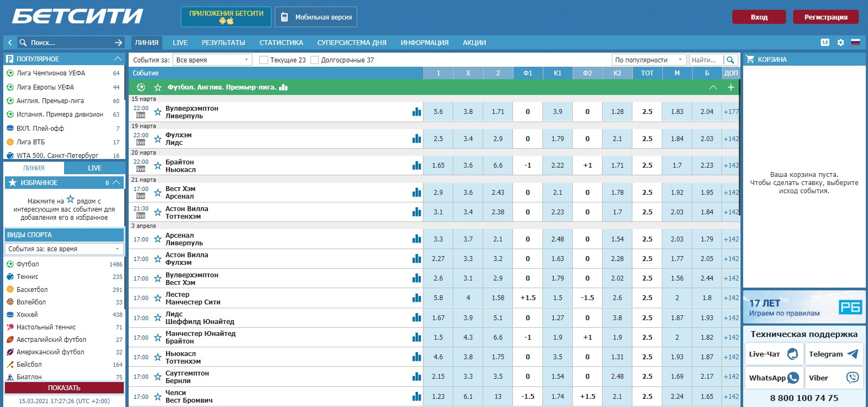Collapse the Популярное panel

(117, 59)
